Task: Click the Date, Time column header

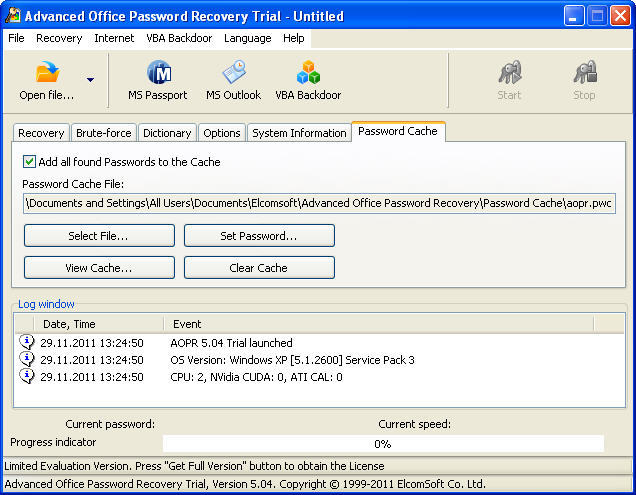Action: pos(99,324)
